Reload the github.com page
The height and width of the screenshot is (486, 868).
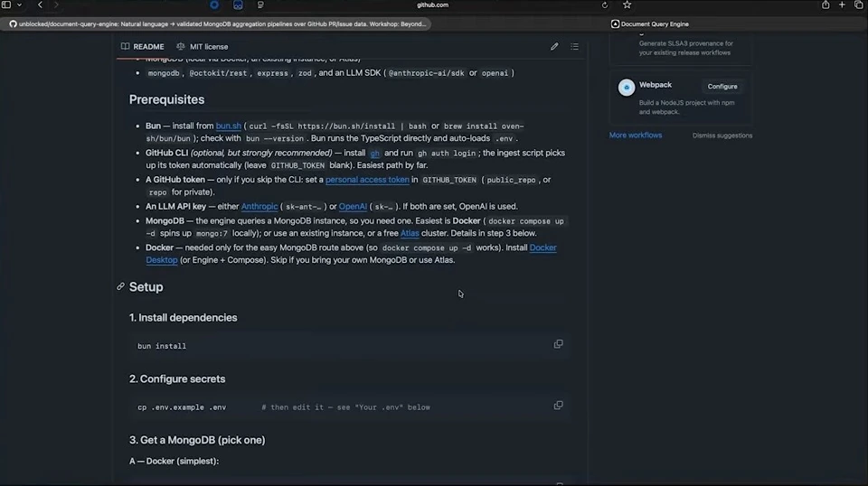click(605, 5)
